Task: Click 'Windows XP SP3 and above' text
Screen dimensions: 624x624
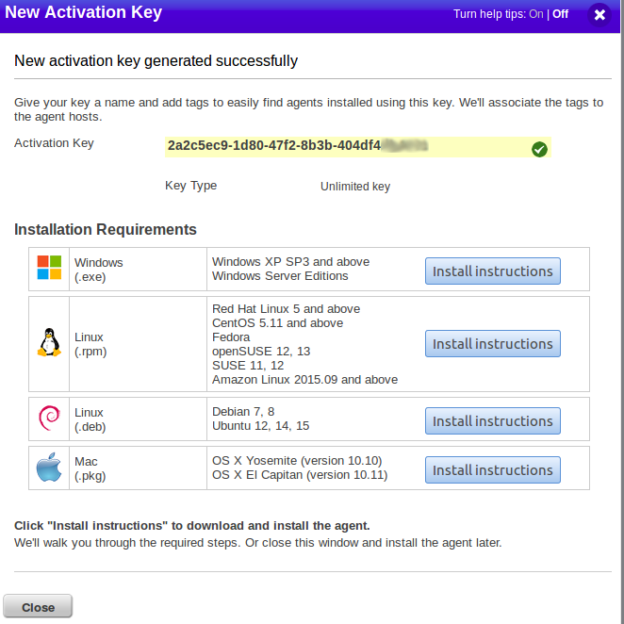Action: pos(291,261)
